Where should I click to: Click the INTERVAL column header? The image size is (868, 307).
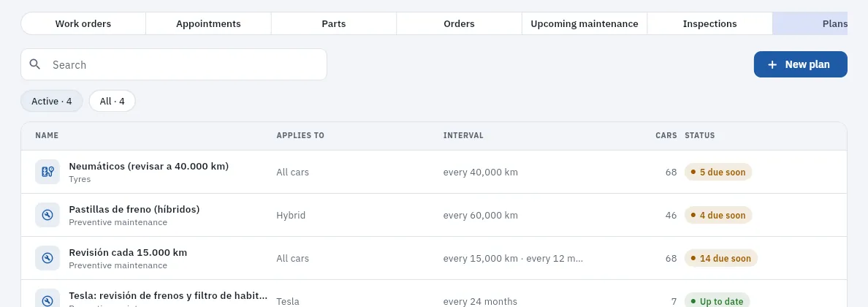tap(463, 135)
